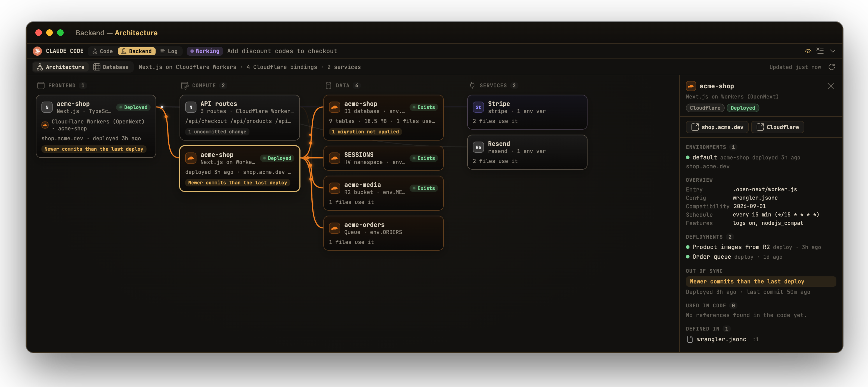This screenshot has height=387, width=868.
Task: Click green window maximize button
Action: (60, 32)
